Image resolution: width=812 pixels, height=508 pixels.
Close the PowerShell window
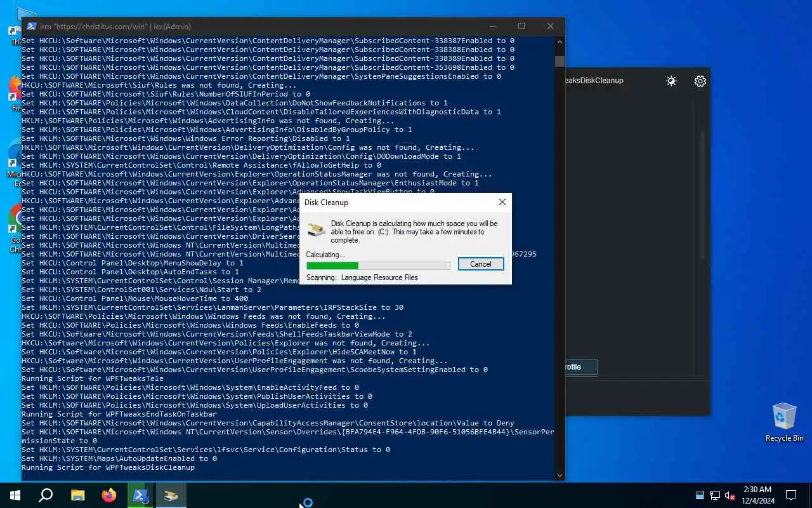point(550,26)
